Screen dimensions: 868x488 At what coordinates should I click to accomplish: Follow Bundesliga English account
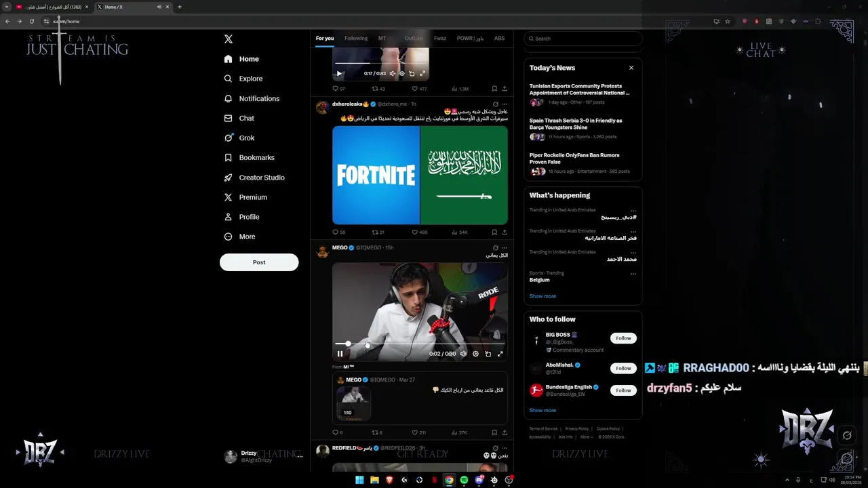click(623, 390)
